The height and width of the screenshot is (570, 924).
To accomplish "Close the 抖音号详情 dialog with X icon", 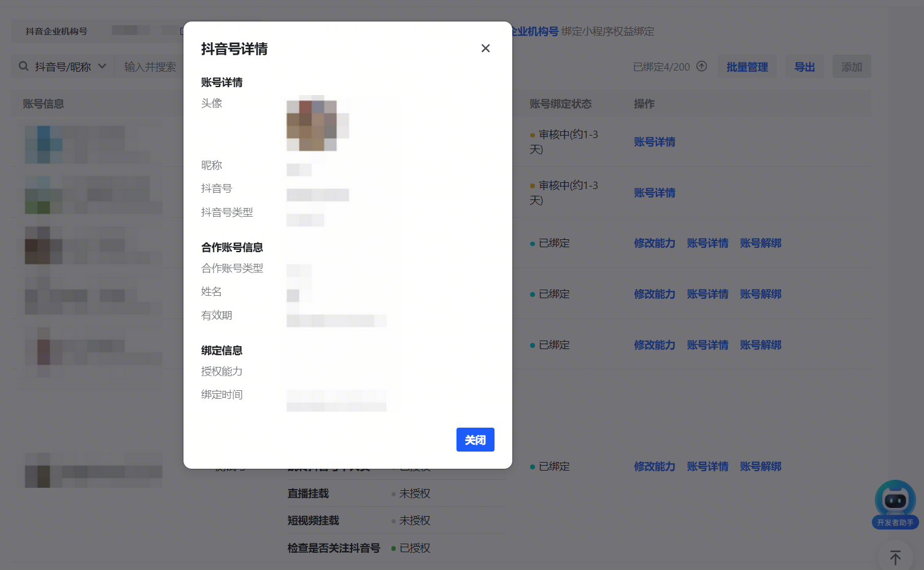I will pyautogui.click(x=485, y=48).
